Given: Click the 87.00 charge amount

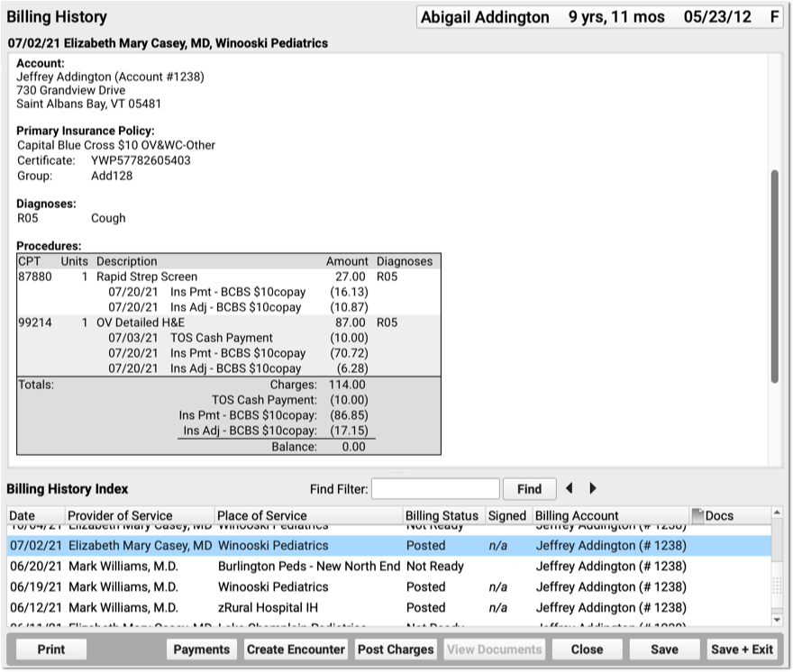Looking at the screenshot, I should click(350, 322).
